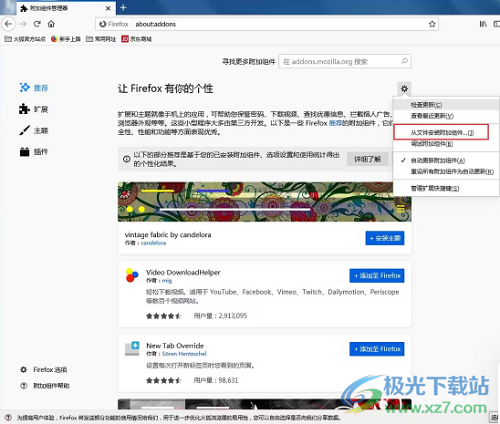
Task: Go to the home page icon
Action: 51,24
